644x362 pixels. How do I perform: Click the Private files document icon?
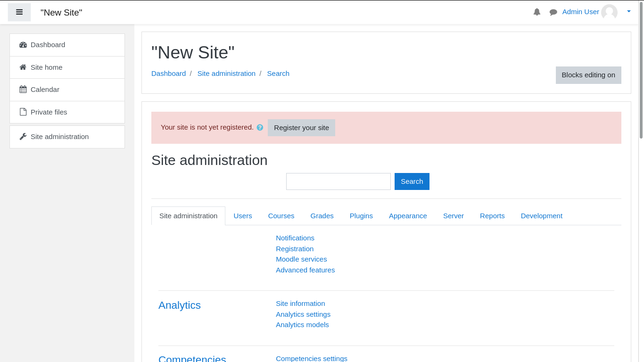coord(23,112)
